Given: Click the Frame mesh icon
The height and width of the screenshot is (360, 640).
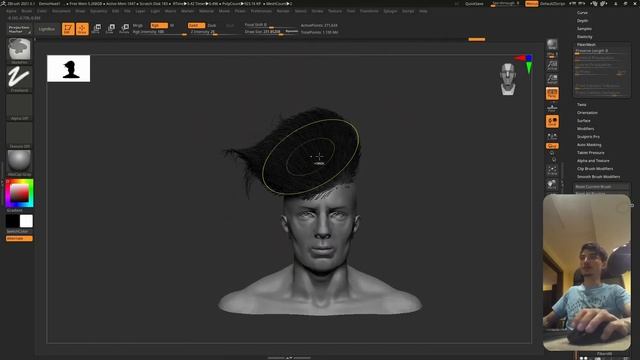Looking at the screenshot, I should coord(552,170).
